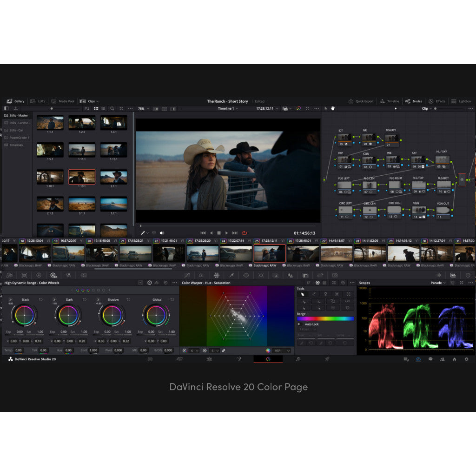This screenshot has height=476, width=476.
Task: Select the NR node 20
Action: coord(369,139)
